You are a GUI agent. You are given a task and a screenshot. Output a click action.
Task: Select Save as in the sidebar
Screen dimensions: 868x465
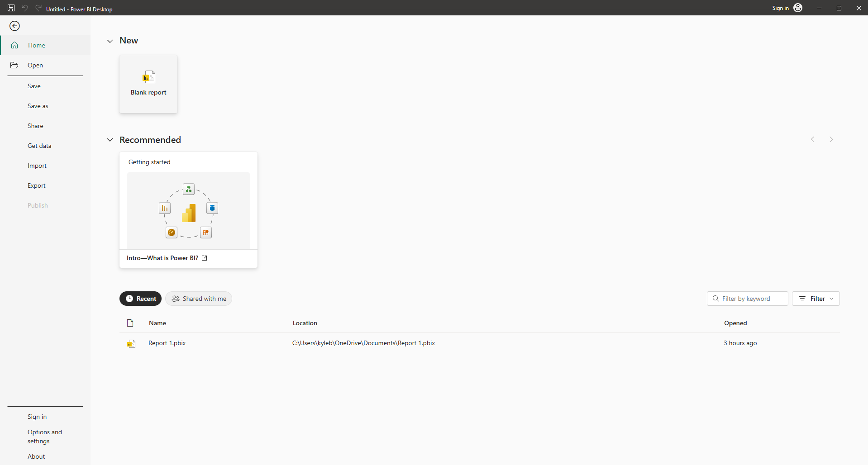[38, 106]
